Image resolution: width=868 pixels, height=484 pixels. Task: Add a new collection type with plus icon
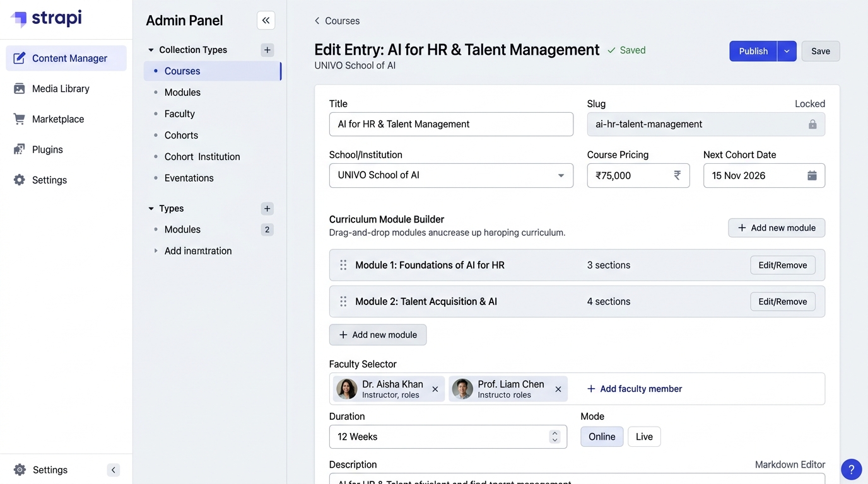pyautogui.click(x=267, y=50)
